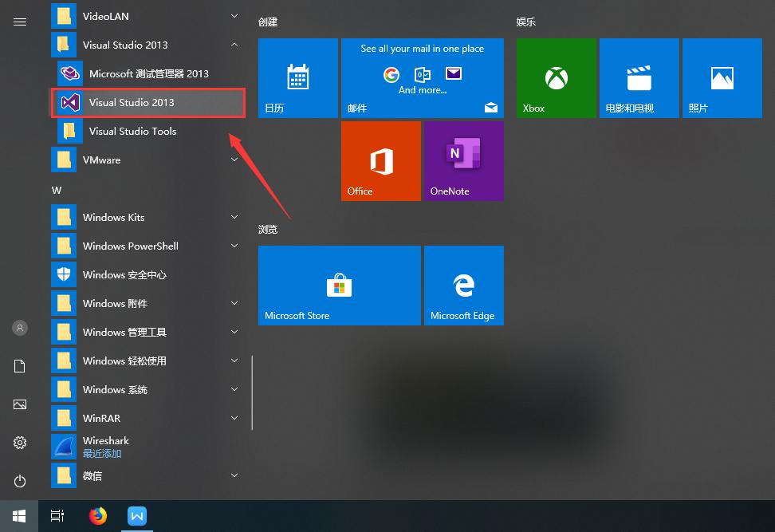The width and height of the screenshot is (775, 532).
Task: Open Wireshark from the Start menu
Action: 106,440
